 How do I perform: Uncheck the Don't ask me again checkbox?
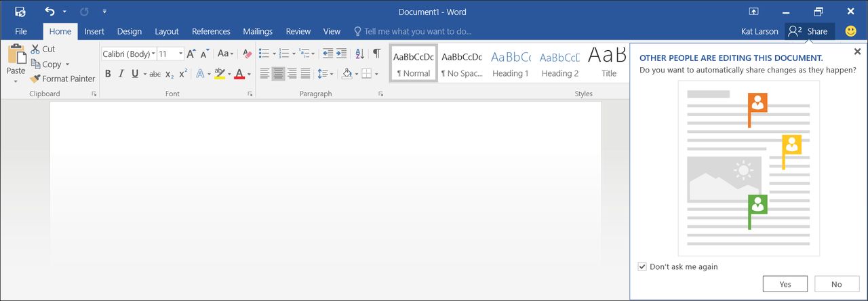[642, 266]
